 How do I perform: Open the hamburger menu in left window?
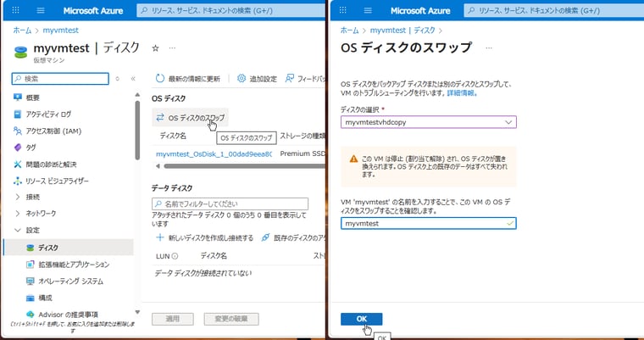41,10
